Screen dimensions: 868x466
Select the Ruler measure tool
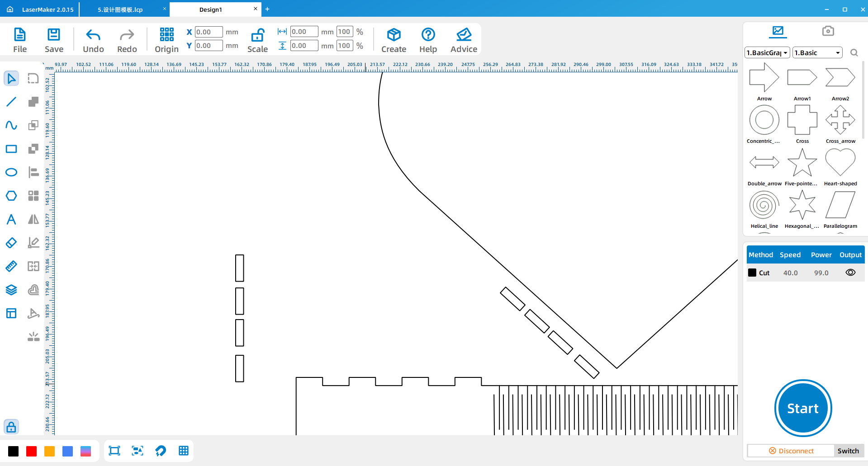coord(11,266)
